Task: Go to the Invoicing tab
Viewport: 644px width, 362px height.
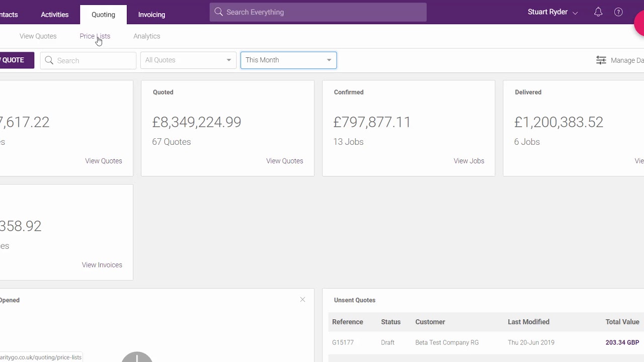Action: click(x=151, y=15)
